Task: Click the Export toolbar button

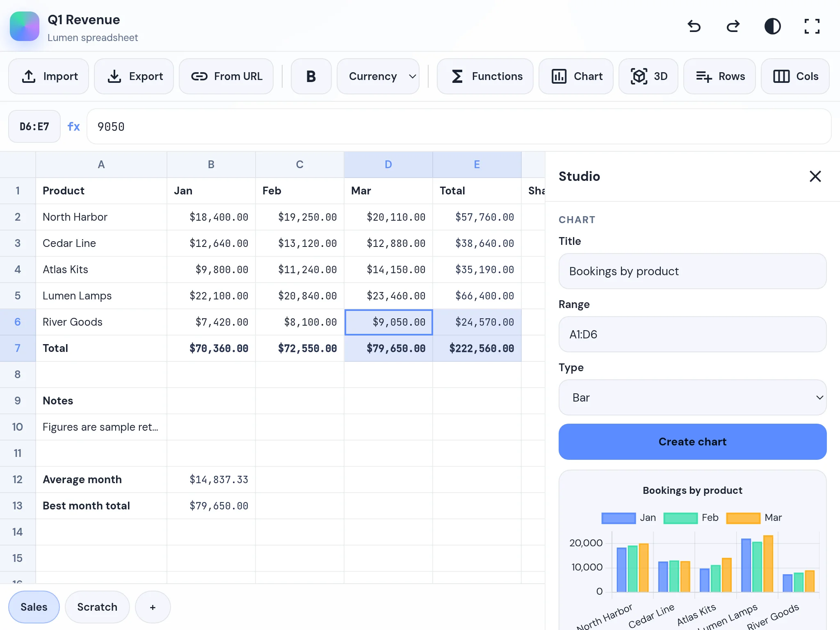Action: [134, 76]
